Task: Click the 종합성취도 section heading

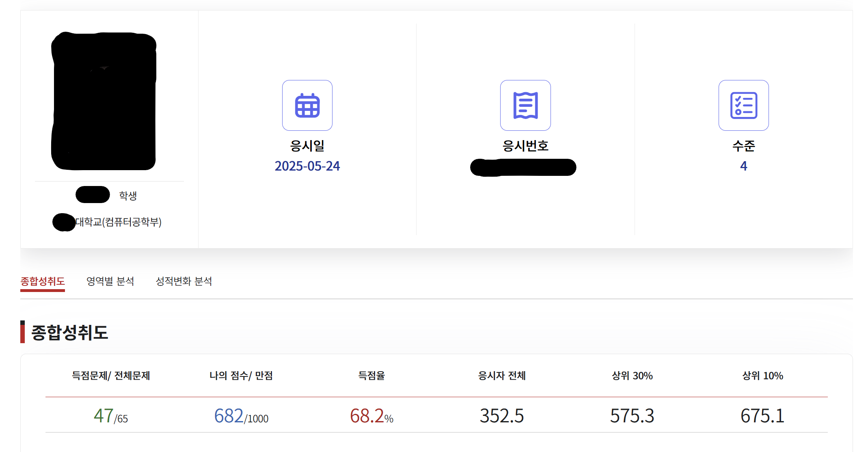Action: coord(69,333)
